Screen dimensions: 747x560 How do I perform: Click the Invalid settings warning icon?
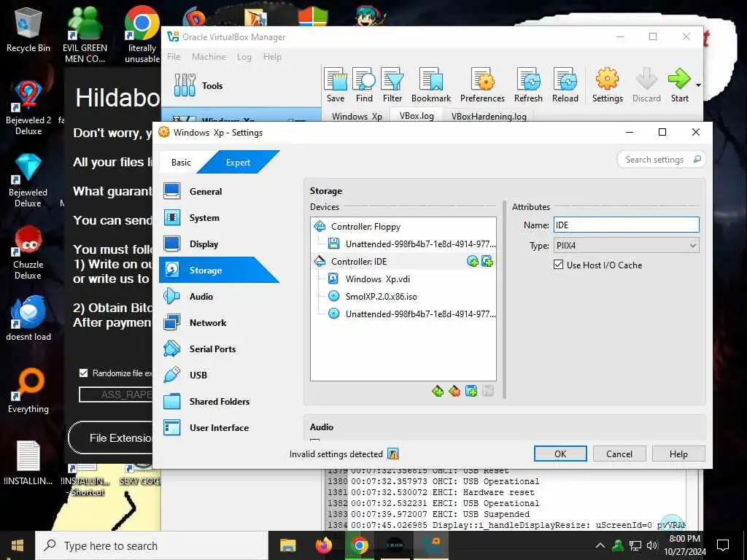[x=393, y=454]
